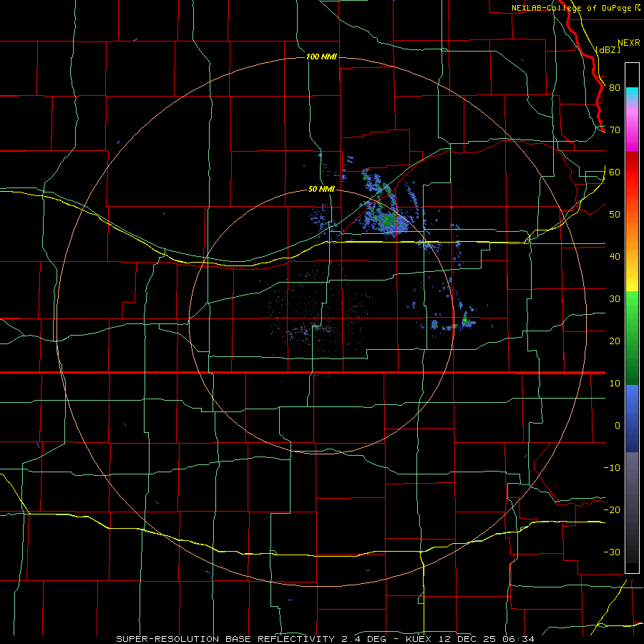
Task: Click the 0 value on the dBZ scale
Action: click(x=618, y=426)
